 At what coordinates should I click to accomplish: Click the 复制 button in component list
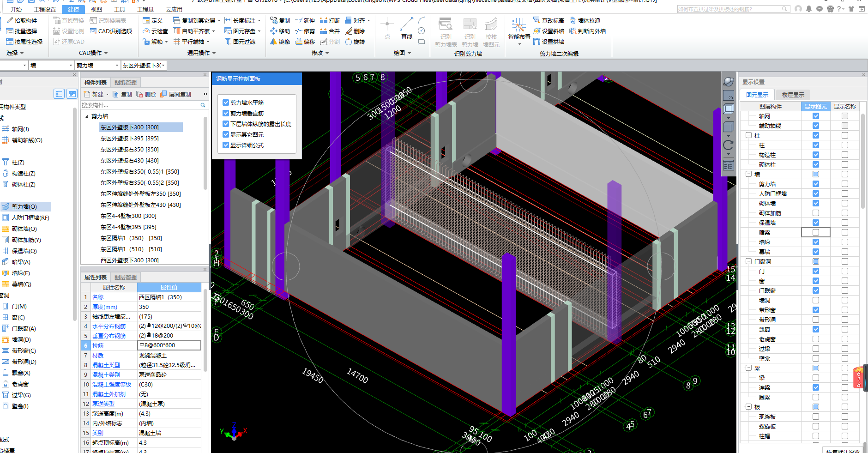[x=122, y=94]
